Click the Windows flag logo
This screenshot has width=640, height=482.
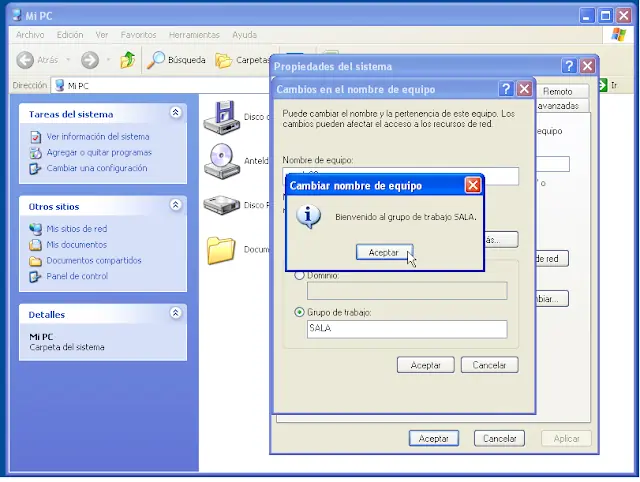pyautogui.click(x=619, y=35)
